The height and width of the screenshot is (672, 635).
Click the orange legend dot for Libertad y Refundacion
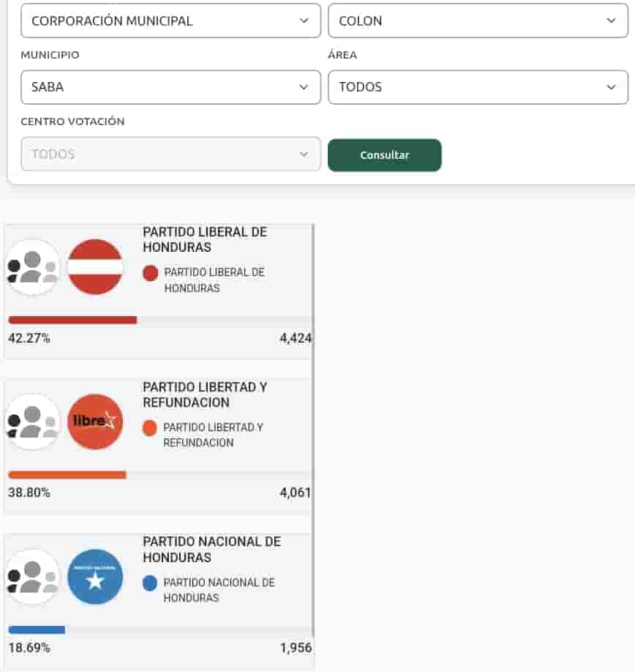[150, 428]
